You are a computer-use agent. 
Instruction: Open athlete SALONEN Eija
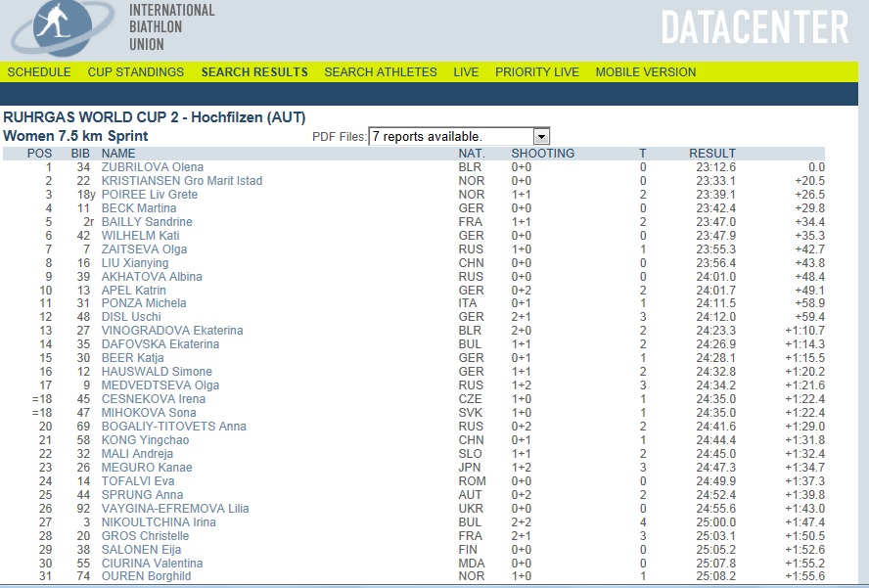pos(141,550)
